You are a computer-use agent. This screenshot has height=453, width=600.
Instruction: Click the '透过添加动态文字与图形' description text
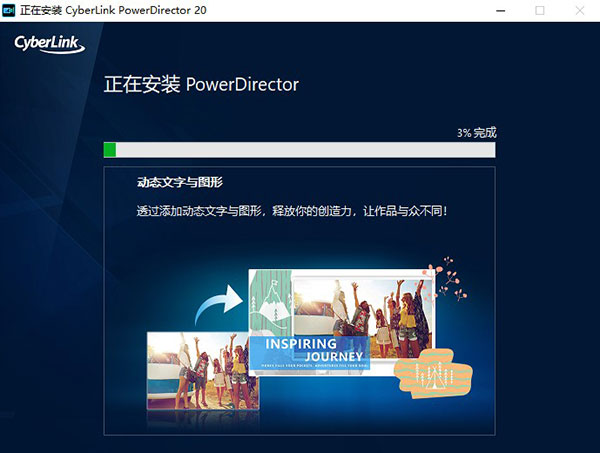point(292,211)
